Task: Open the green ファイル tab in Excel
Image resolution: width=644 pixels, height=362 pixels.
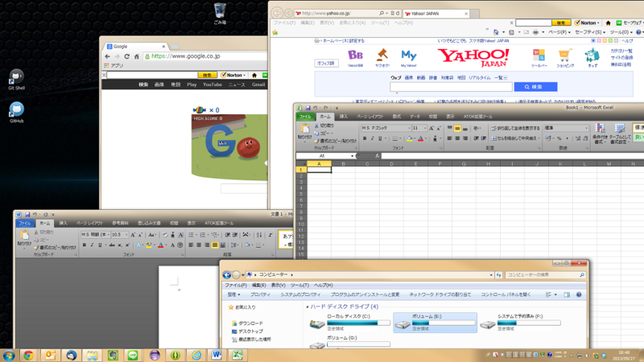Action: pos(305,117)
